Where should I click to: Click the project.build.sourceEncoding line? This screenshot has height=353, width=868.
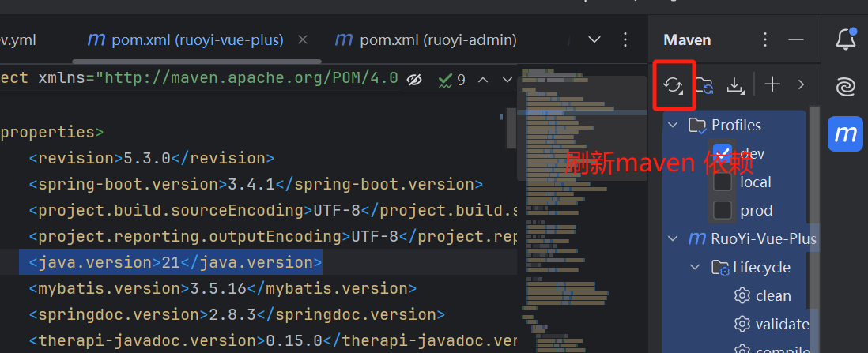(x=273, y=210)
